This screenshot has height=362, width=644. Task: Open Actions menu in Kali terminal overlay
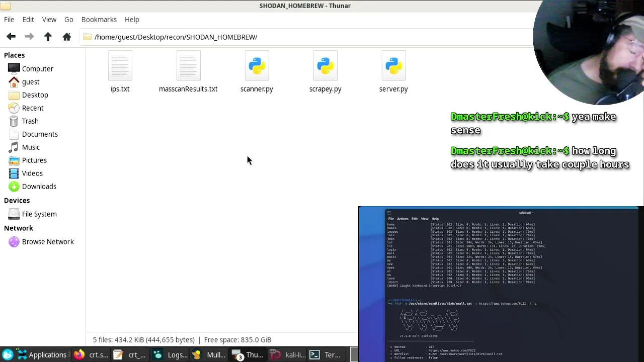click(403, 219)
